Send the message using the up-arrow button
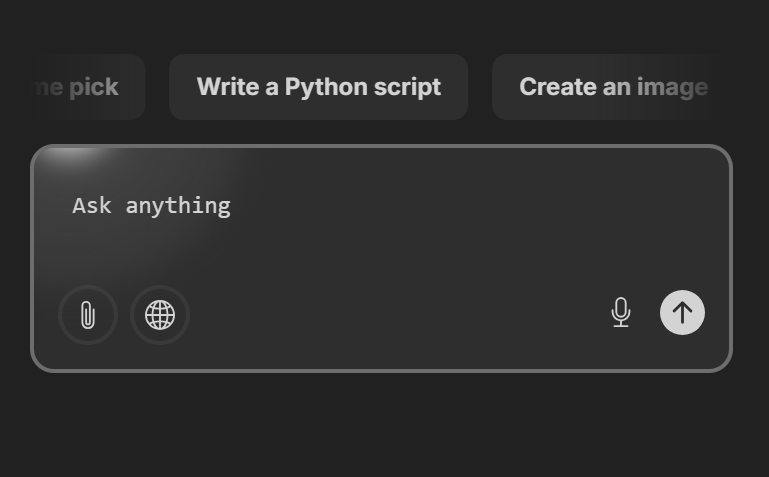The height and width of the screenshot is (477, 769). [x=682, y=312]
